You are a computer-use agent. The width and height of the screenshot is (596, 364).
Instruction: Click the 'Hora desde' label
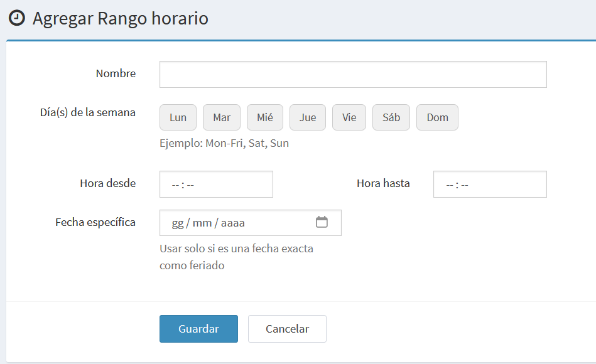(107, 183)
